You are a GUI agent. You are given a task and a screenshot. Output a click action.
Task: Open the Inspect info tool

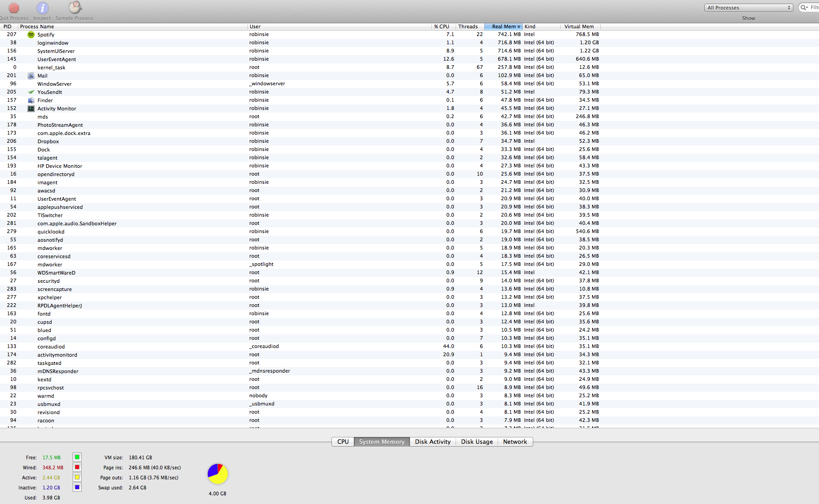(x=42, y=8)
